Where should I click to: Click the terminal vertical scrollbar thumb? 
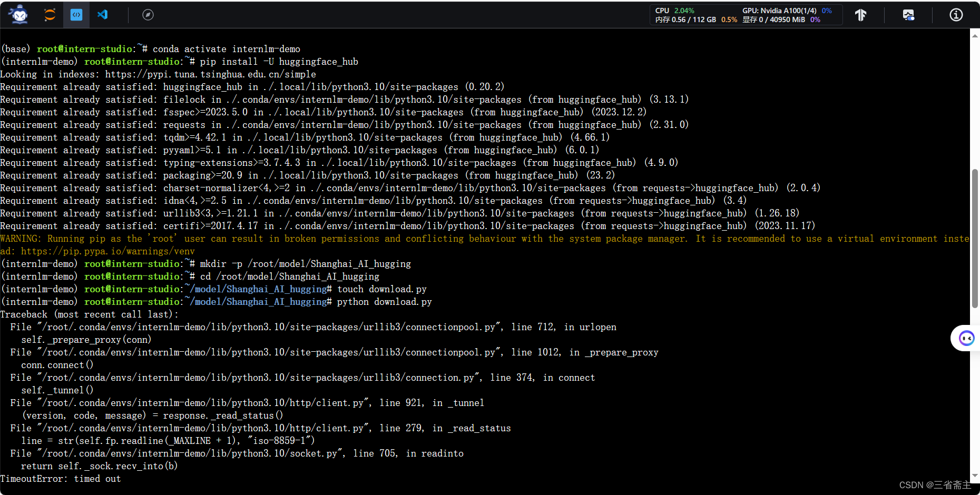point(975,238)
